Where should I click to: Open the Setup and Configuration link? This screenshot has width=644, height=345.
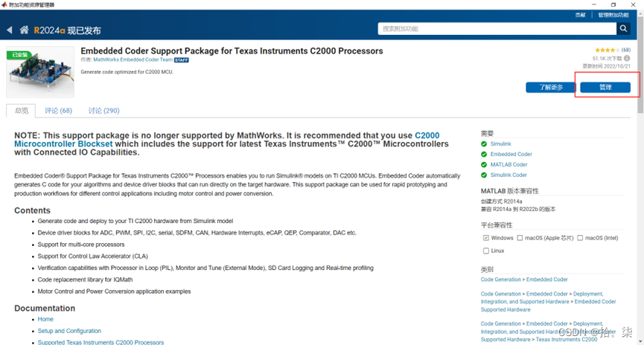69,331
